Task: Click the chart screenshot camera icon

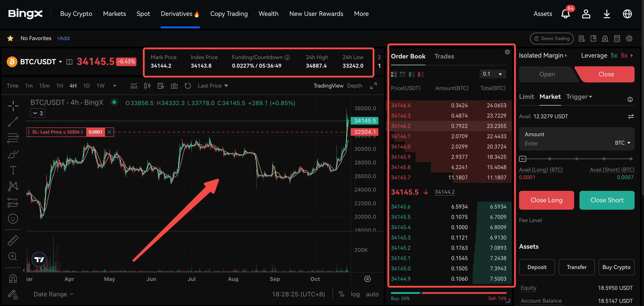Action: click(174, 86)
